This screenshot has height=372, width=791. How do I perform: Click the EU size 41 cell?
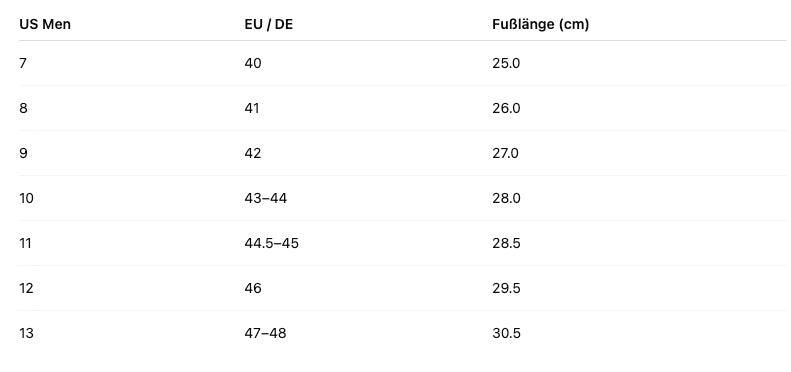click(252, 109)
